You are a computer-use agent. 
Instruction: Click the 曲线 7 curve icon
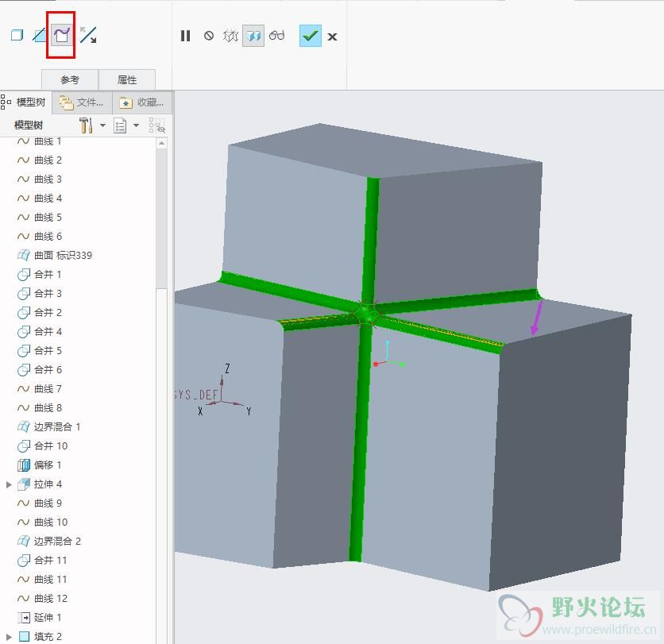pyautogui.click(x=23, y=388)
